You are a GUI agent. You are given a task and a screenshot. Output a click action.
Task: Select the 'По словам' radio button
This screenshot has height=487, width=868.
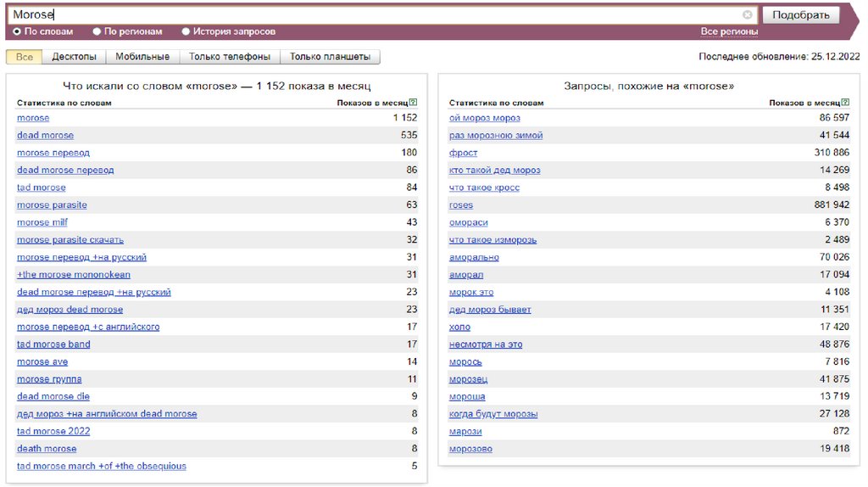[x=17, y=31]
